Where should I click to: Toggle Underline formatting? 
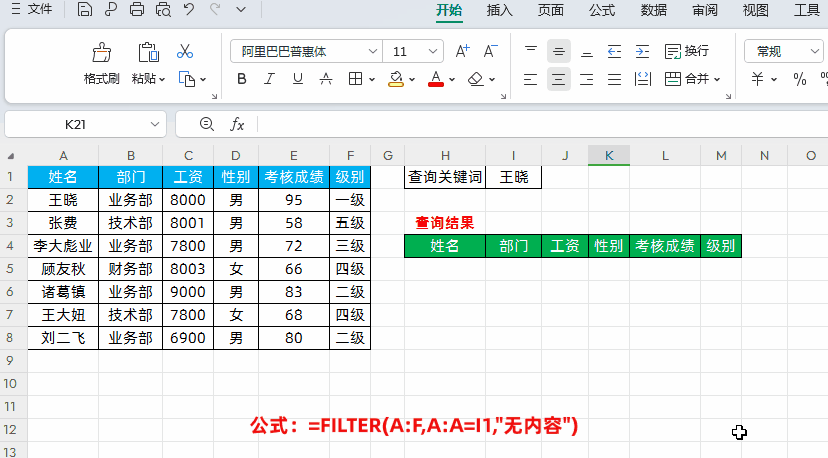pos(298,79)
